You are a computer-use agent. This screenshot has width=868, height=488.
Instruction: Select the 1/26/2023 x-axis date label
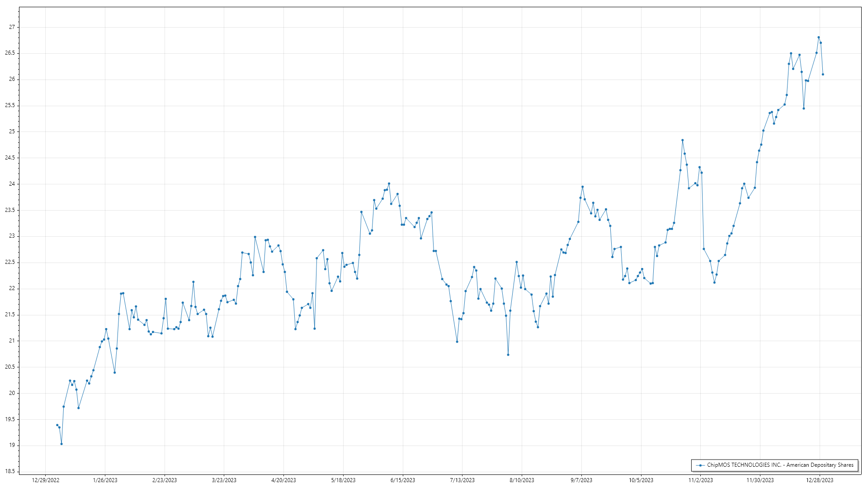pos(105,480)
